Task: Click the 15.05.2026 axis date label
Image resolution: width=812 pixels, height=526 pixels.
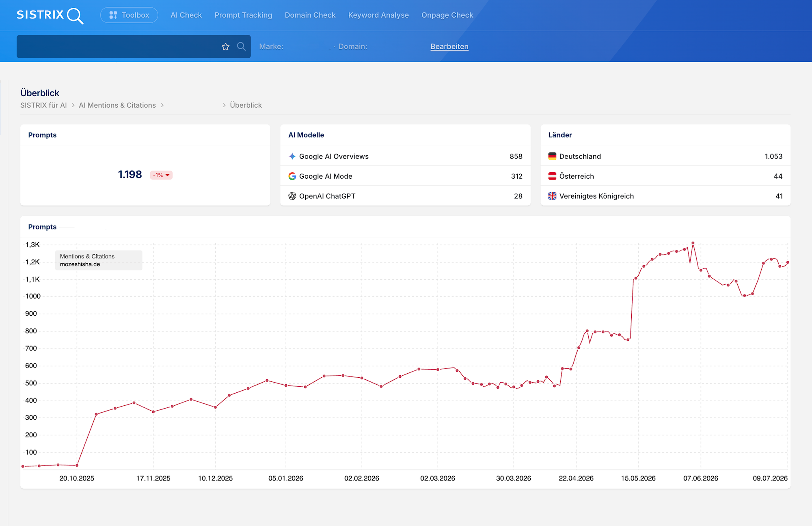Action: point(638,478)
